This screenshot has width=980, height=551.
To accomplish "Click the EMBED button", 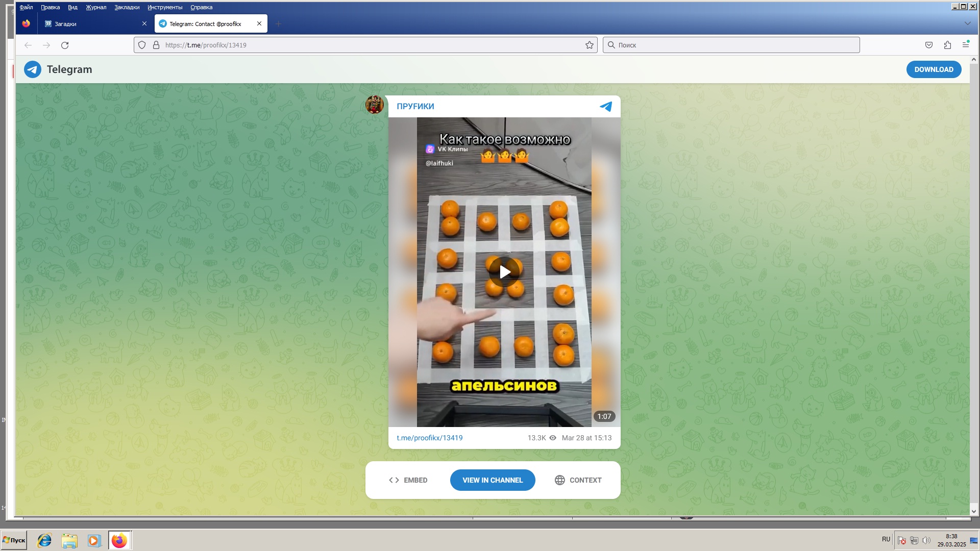I will coord(408,480).
